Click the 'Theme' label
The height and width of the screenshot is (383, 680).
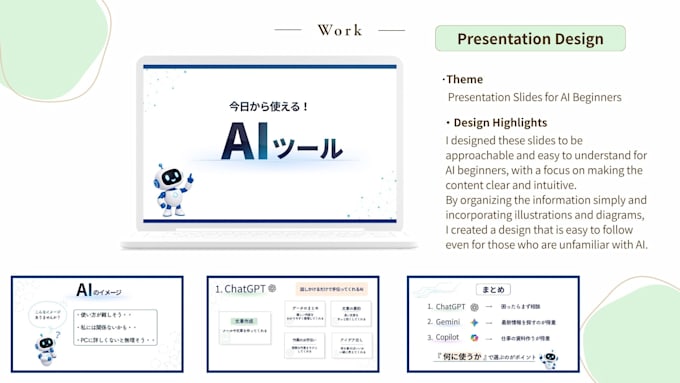(464, 79)
